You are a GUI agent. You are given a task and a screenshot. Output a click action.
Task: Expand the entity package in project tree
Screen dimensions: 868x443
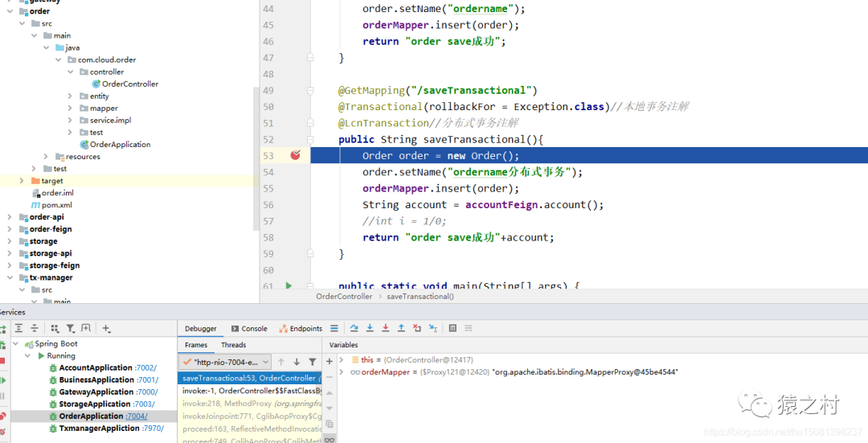(x=70, y=96)
